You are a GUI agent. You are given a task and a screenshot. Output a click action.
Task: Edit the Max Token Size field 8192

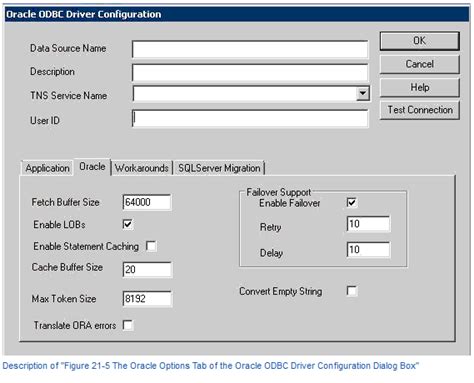[147, 299]
